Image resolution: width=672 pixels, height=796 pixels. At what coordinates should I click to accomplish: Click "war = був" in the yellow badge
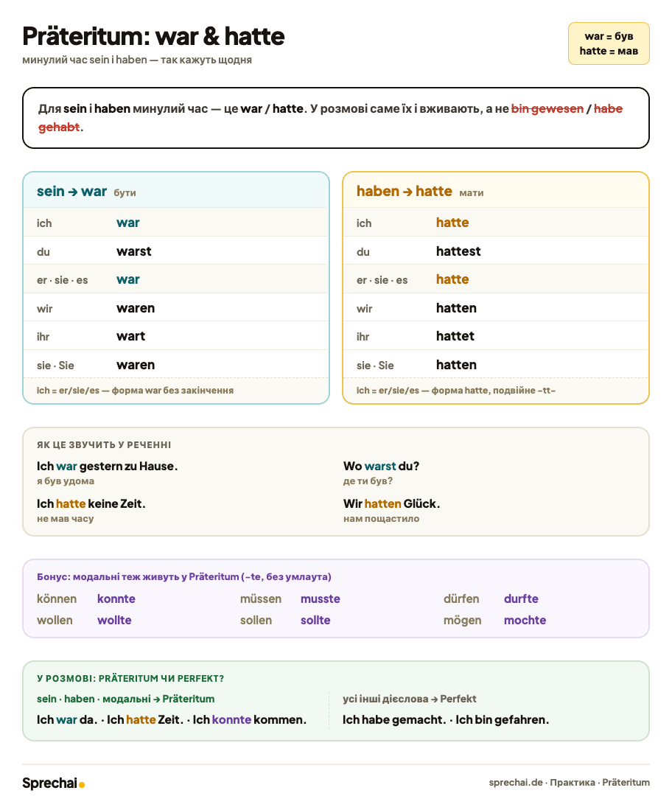[x=609, y=36]
